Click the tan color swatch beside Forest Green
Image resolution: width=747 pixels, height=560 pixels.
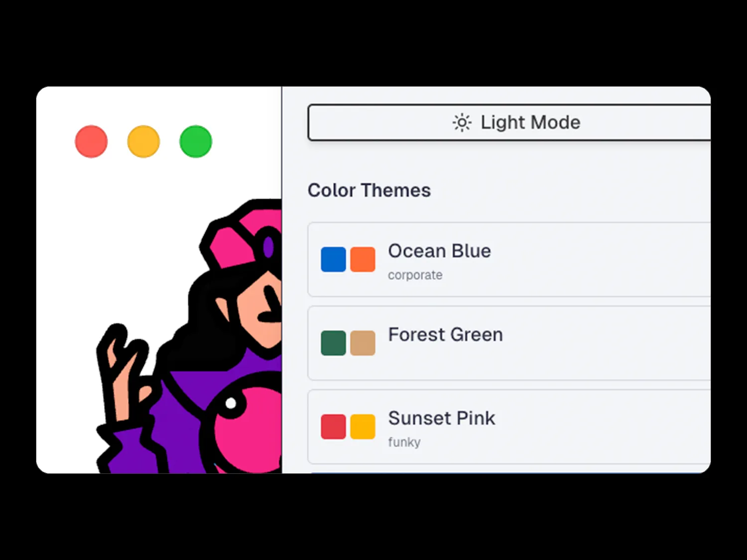(x=363, y=342)
